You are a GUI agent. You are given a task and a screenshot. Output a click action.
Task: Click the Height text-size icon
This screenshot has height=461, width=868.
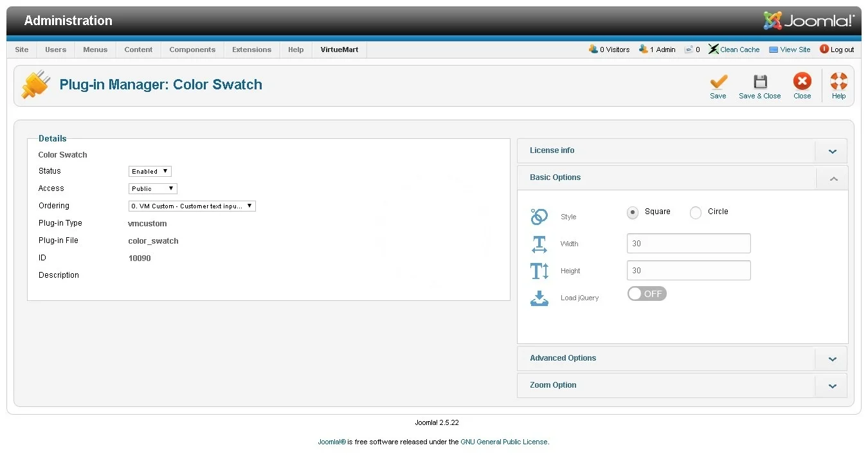[x=539, y=271]
